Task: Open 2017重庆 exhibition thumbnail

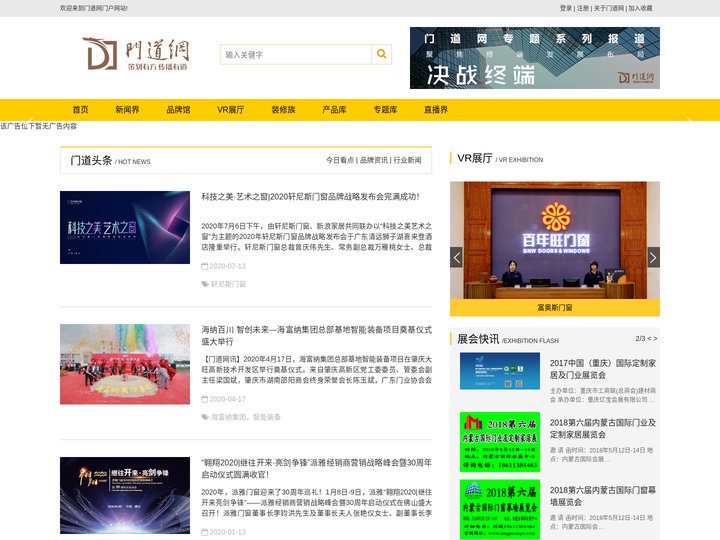Action: 500,371
